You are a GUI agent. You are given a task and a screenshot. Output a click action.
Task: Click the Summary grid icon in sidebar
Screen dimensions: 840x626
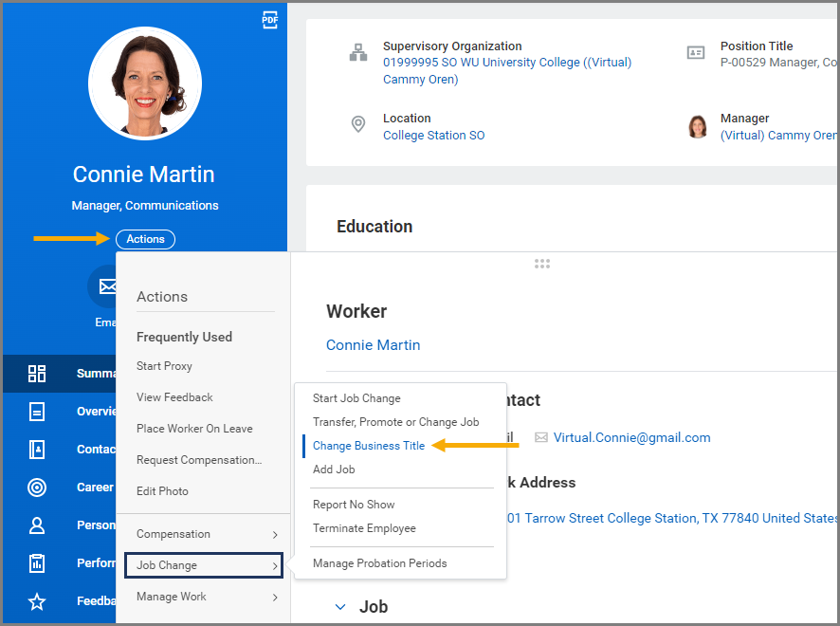click(37, 373)
